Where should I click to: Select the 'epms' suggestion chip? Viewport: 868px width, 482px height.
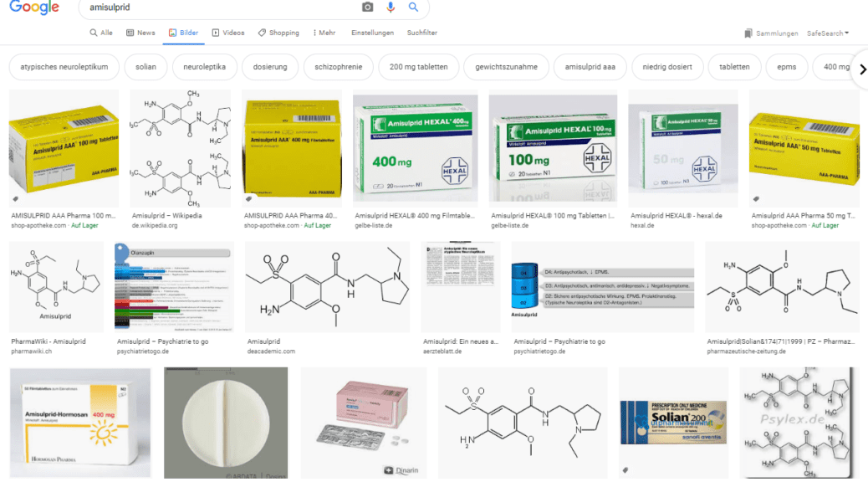(787, 67)
